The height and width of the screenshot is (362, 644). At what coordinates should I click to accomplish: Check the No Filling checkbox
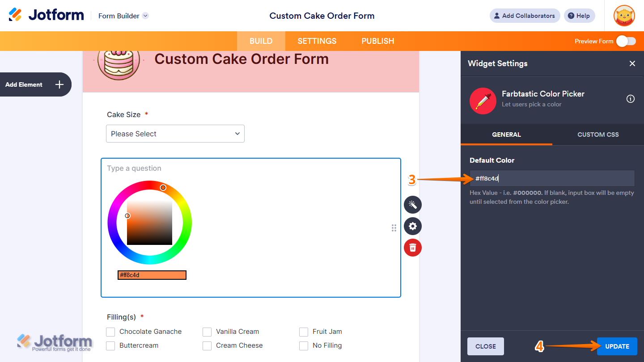click(x=303, y=345)
